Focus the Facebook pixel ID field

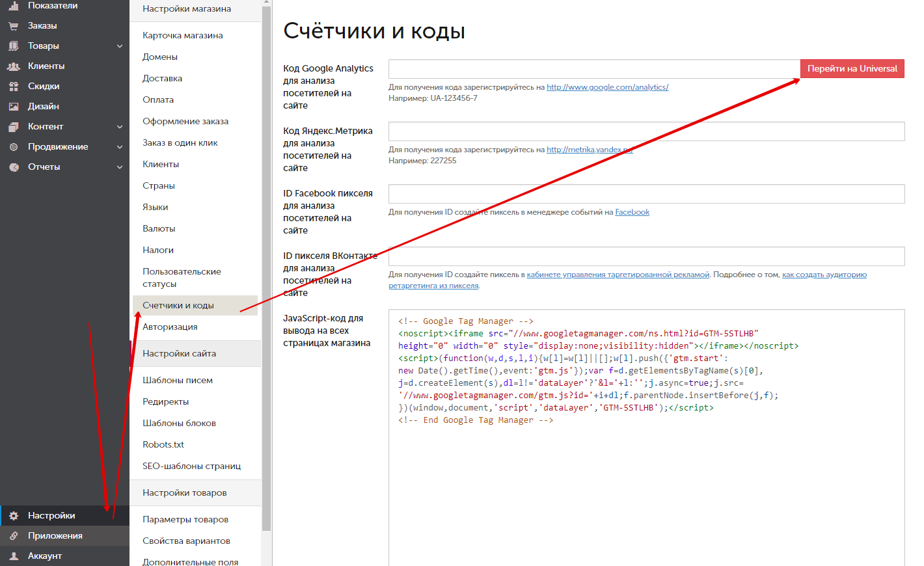tap(647, 194)
